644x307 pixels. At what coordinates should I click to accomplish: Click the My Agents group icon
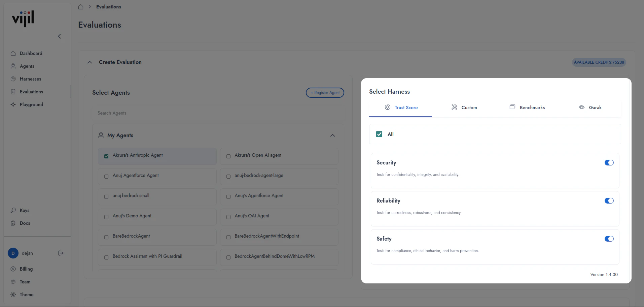coord(101,135)
